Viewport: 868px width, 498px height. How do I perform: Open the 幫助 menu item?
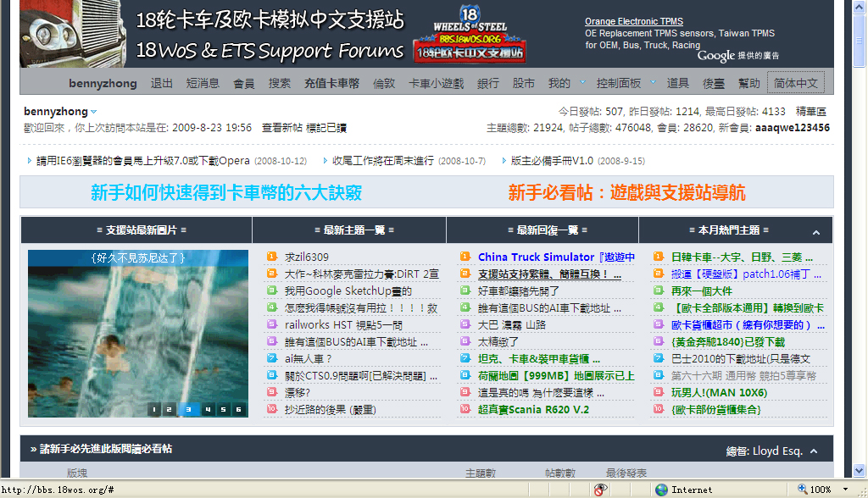tap(749, 83)
